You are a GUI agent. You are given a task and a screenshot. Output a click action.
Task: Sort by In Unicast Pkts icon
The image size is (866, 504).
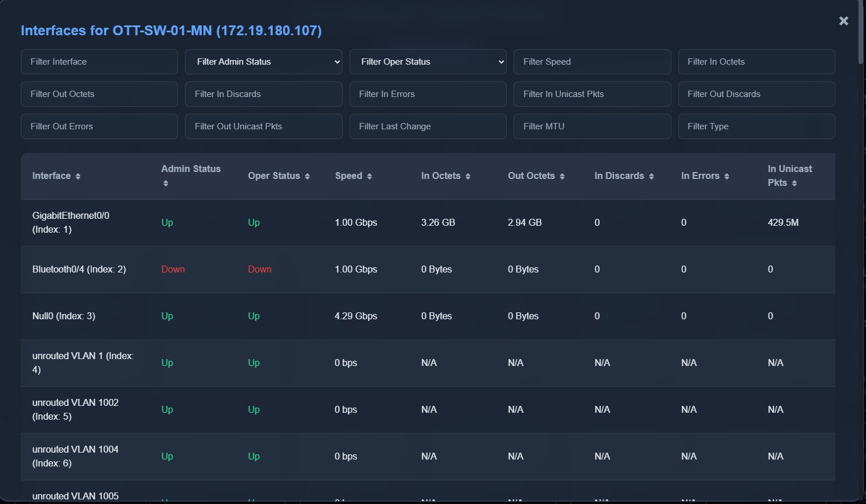click(794, 184)
